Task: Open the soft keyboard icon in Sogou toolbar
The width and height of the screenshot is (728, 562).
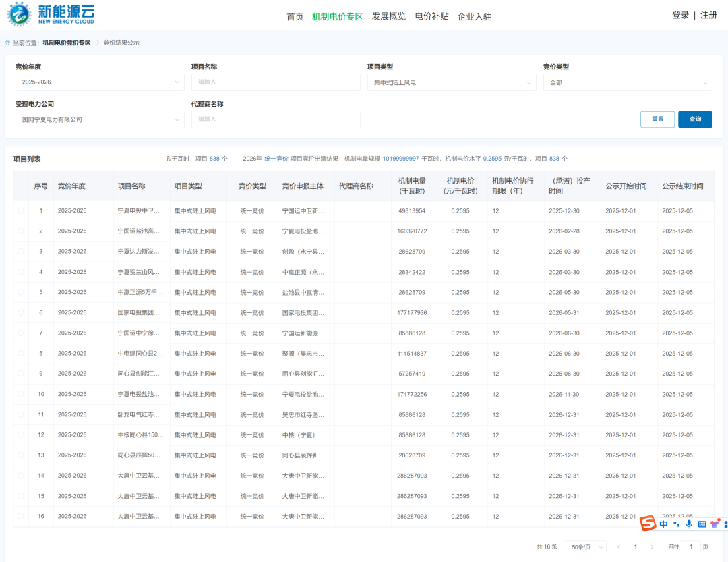Action: tap(702, 524)
